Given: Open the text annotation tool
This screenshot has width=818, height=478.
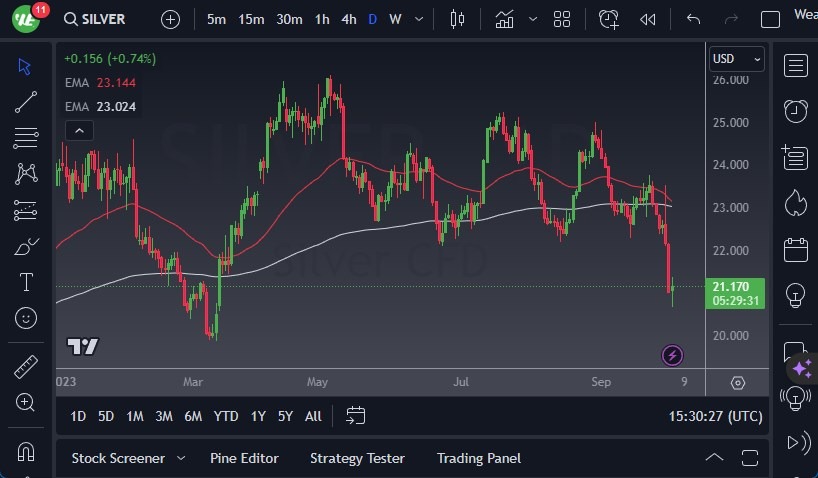Looking at the screenshot, I should tap(27, 282).
